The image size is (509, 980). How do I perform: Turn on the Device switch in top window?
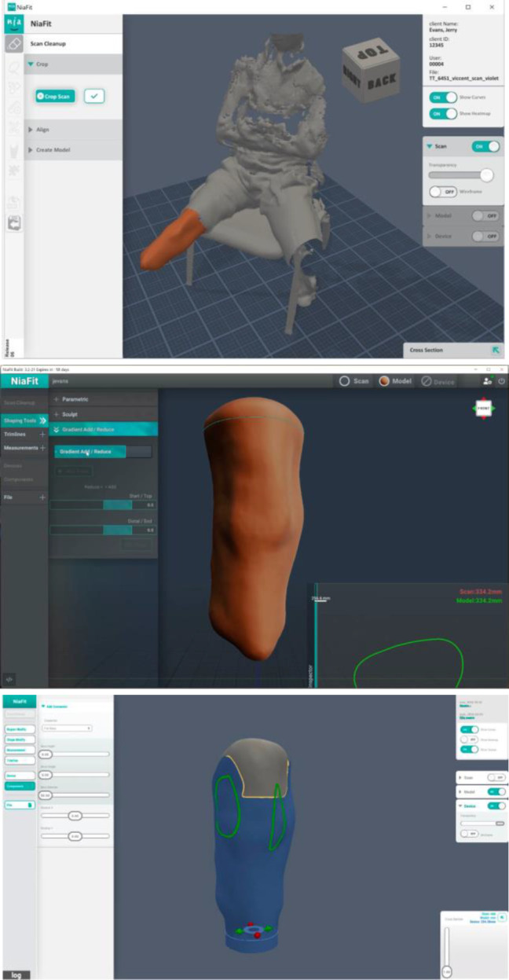click(485, 236)
